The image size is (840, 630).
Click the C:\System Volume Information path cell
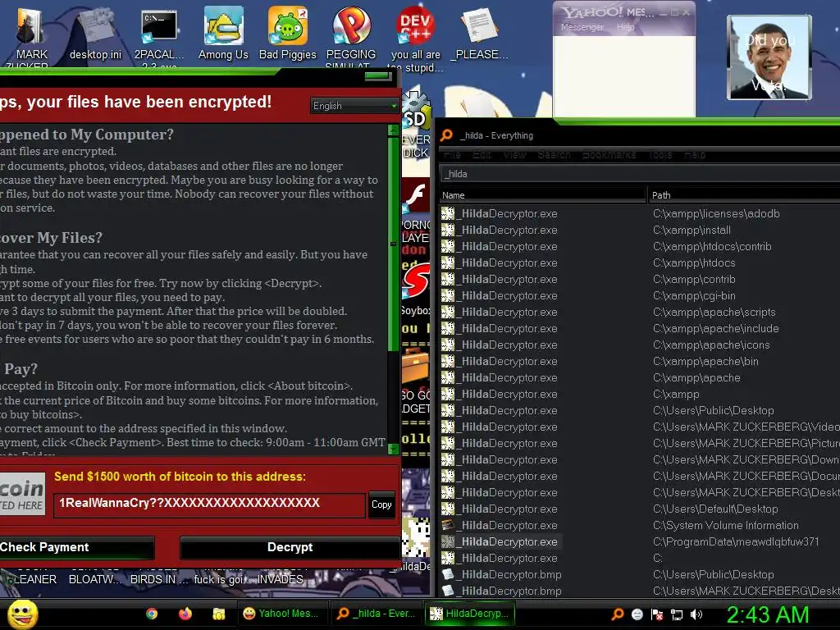pos(726,525)
